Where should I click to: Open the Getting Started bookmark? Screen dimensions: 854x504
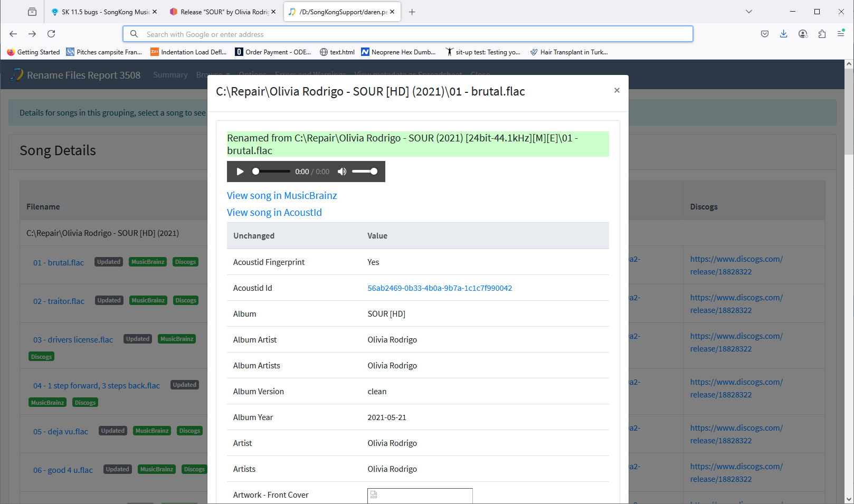tap(33, 52)
